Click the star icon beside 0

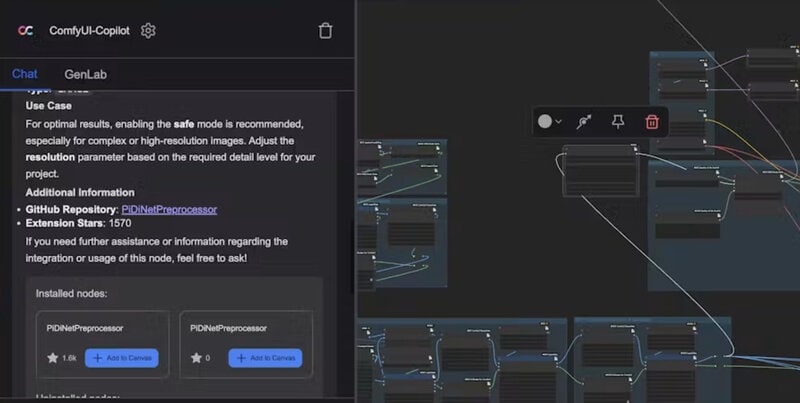(x=196, y=358)
